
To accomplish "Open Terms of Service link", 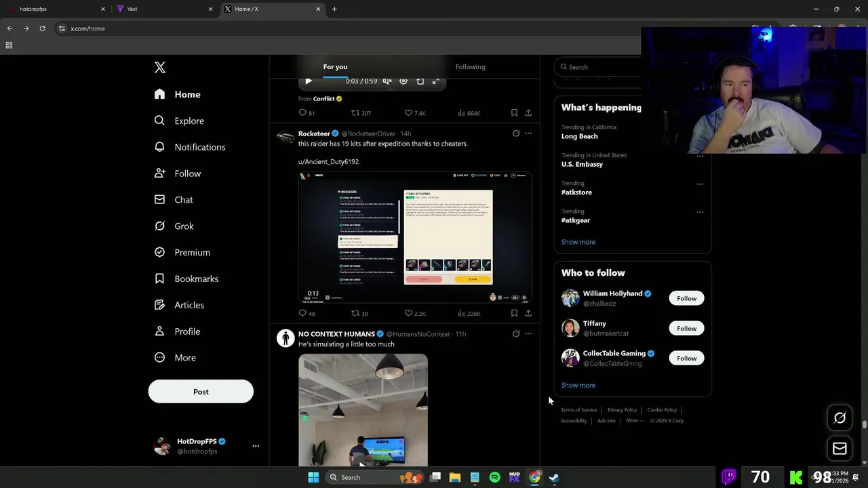I will click(x=579, y=410).
